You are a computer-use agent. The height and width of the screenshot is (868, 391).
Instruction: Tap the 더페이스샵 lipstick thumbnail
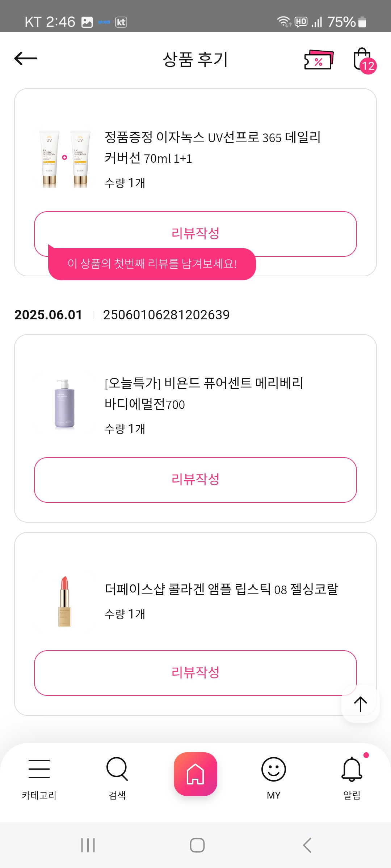(x=65, y=601)
